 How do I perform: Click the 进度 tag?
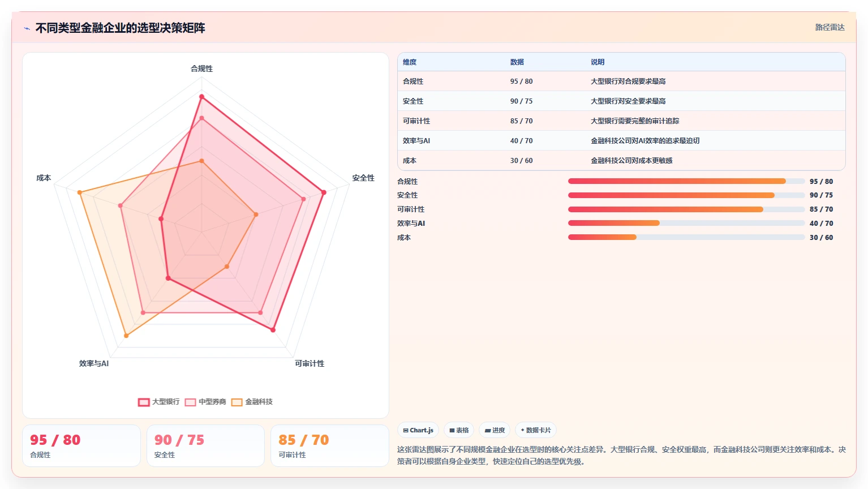(x=495, y=430)
